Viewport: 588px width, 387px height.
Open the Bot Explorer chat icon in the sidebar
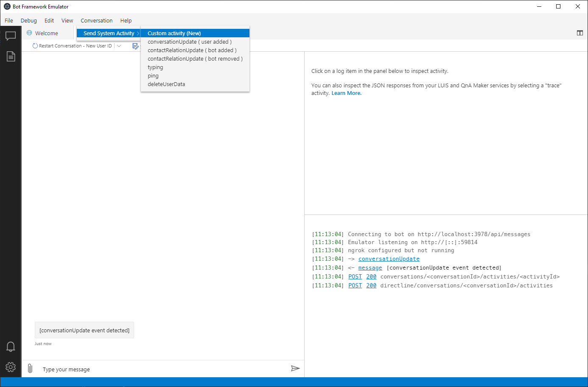tap(11, 36)
